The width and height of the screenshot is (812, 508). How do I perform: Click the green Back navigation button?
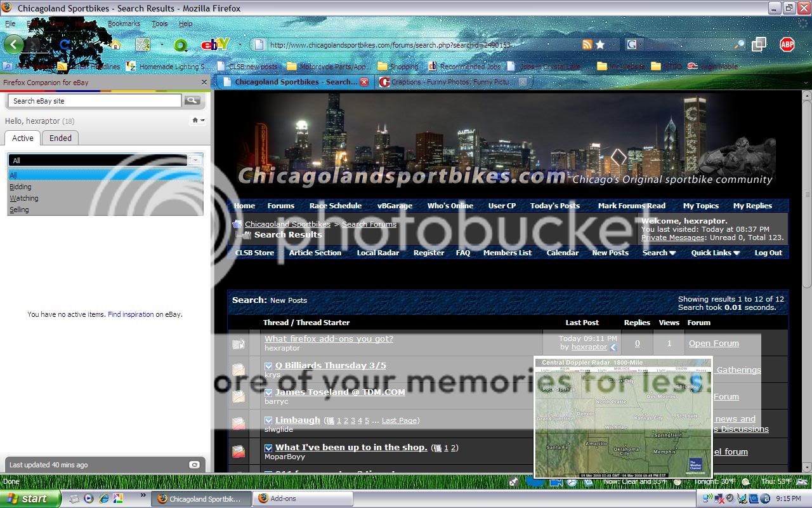(x=13, y=44)
